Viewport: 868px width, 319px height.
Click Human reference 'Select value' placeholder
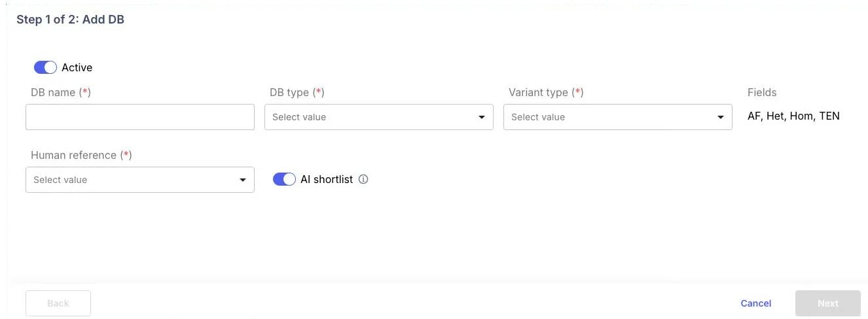coord(60,180)
